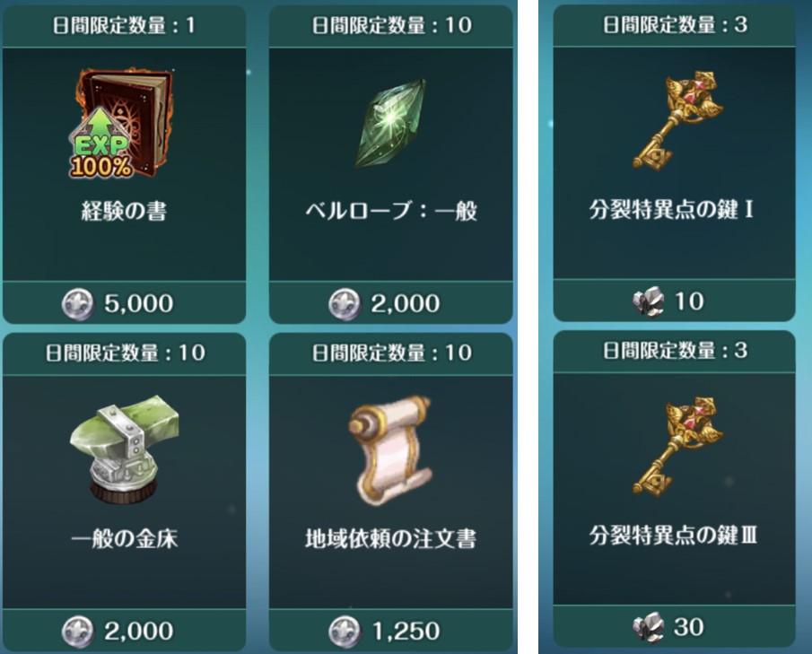Click the green anvil 一般の金床 icon
812x654 pixels.
click(125, 449)
